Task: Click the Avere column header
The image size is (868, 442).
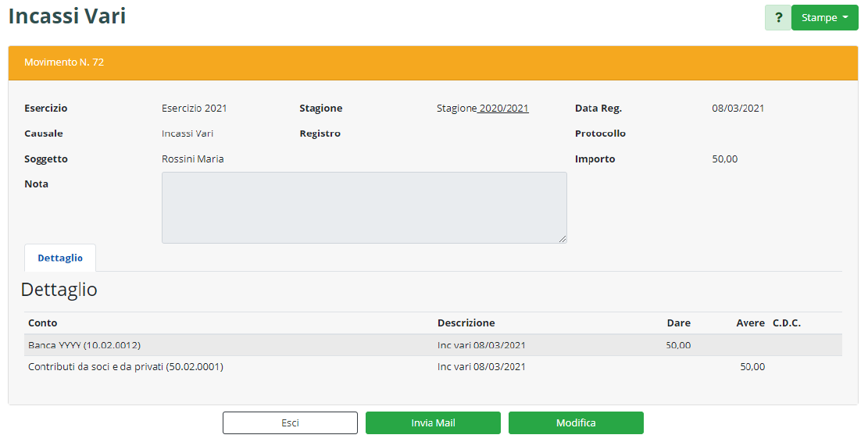Action: pyautogui.click(x=750, y=323)
